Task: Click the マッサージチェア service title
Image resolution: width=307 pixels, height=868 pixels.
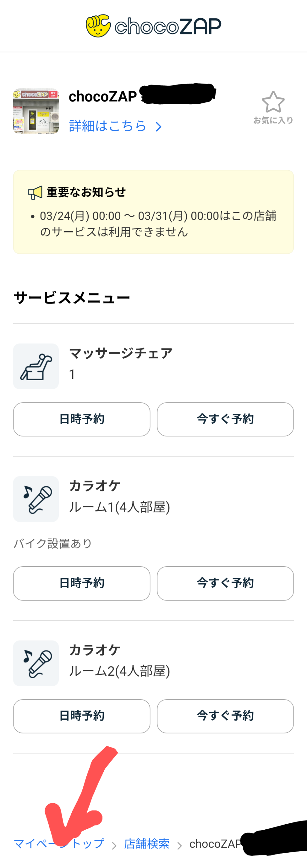Action: tap(121, 354)
